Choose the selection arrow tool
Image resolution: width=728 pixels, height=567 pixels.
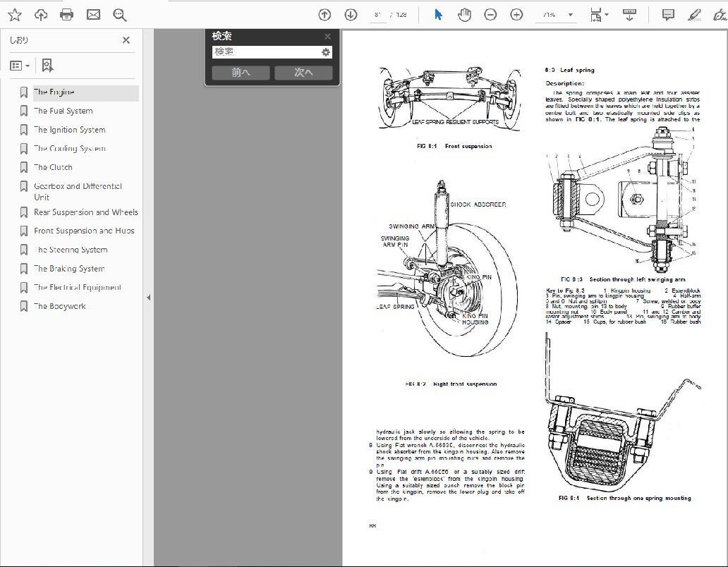438,15
